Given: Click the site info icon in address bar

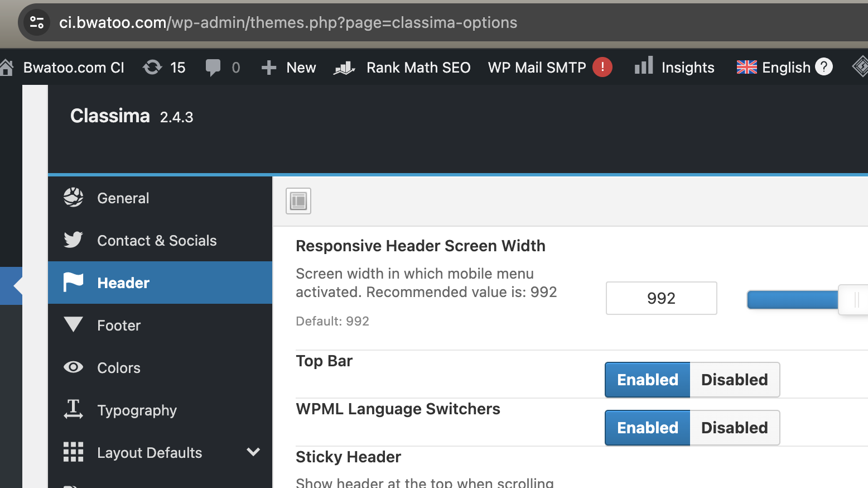Looking at the screenshot, I should 37,22.
